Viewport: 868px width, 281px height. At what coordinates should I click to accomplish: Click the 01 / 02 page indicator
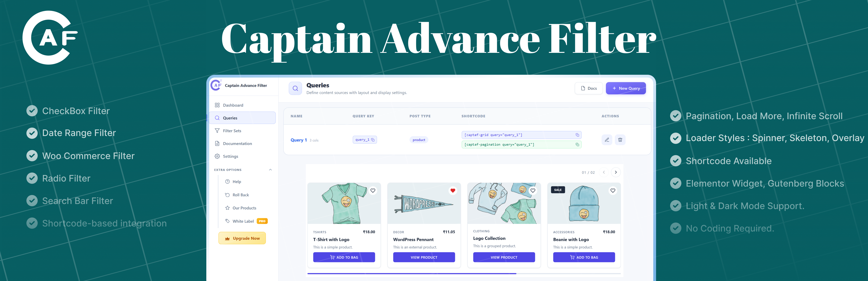point(588,173)
